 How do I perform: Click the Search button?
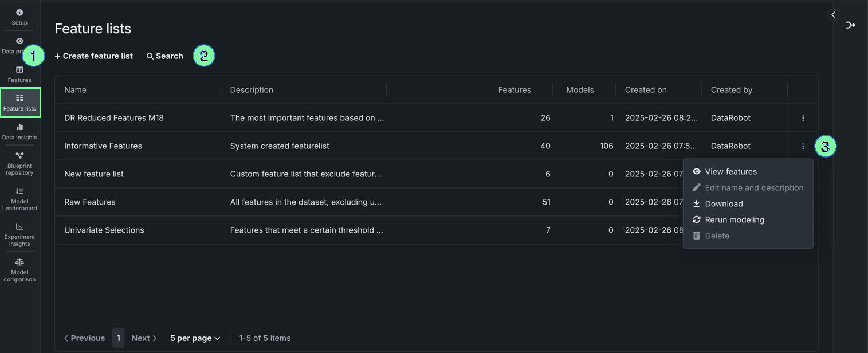click(165, 56)
